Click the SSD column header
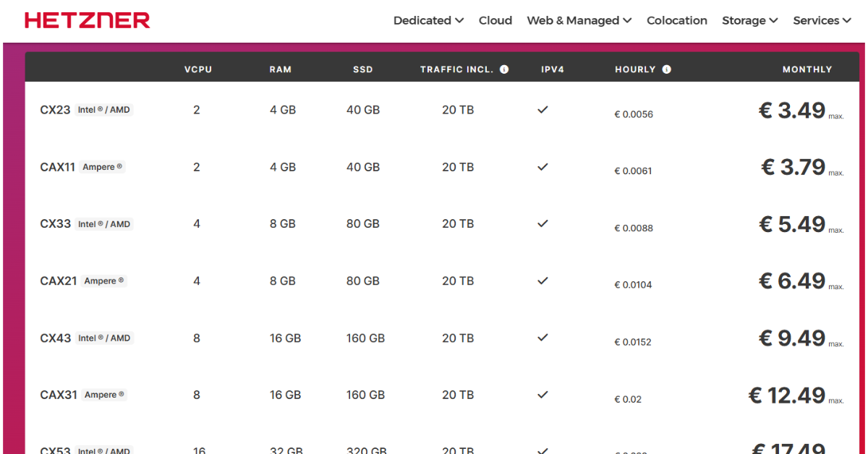 363,69
